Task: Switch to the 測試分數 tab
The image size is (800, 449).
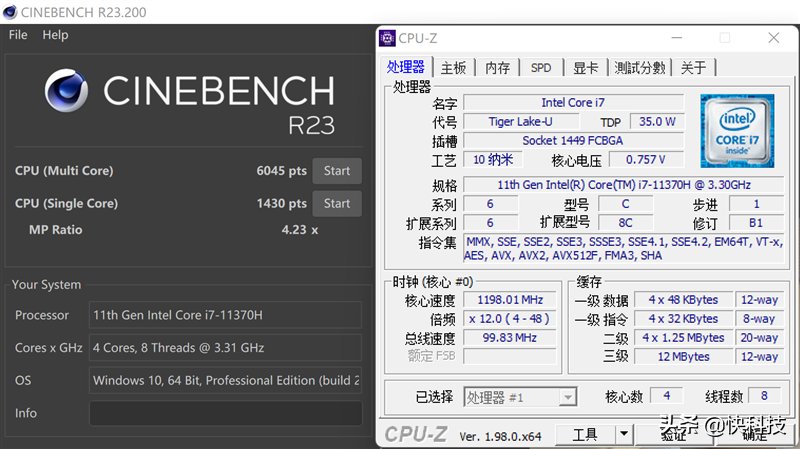Action: point(640,68)
